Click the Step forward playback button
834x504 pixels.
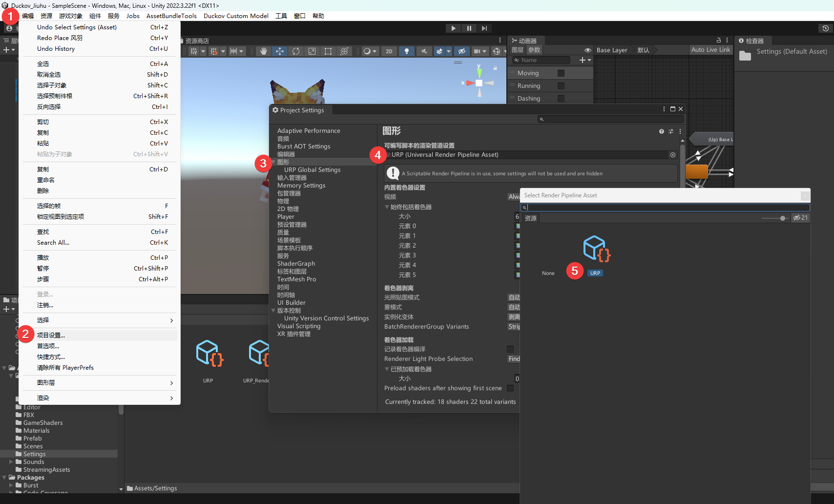click(x=484, y=28)
